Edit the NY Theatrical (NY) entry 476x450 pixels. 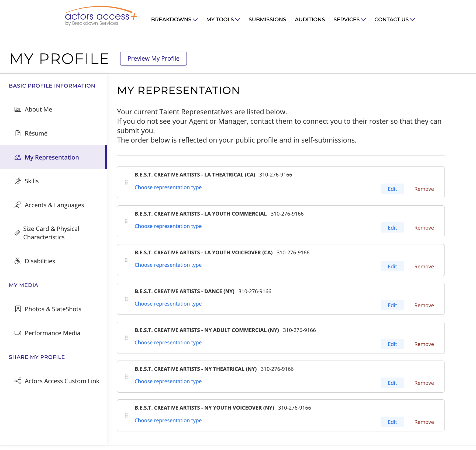392,383
